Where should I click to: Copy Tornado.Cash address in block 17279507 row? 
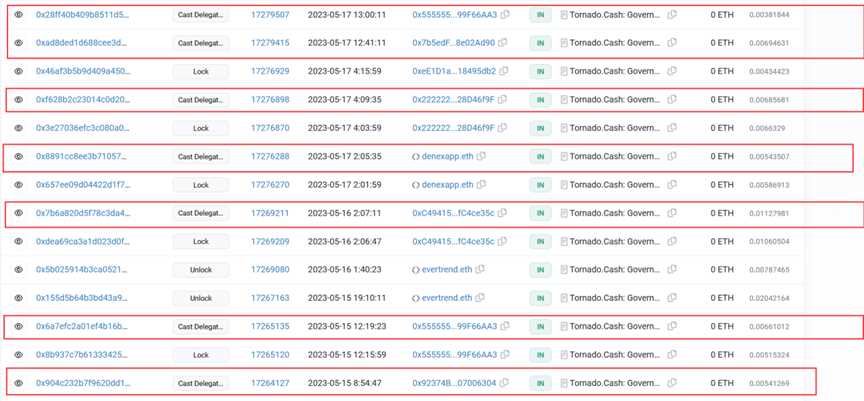coord(672,15)
